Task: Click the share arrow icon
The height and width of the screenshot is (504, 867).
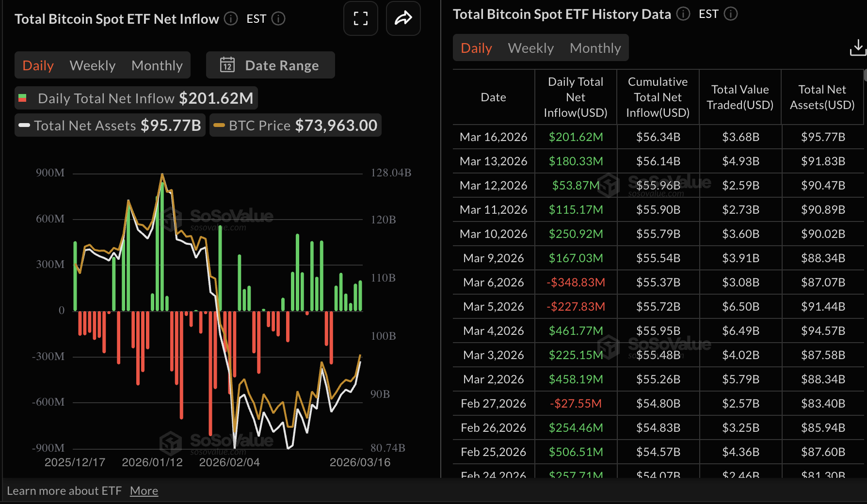Action: point(403,19)
